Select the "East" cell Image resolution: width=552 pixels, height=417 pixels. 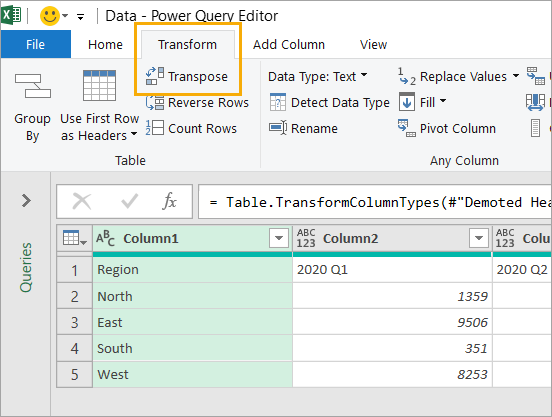point(193,322)
